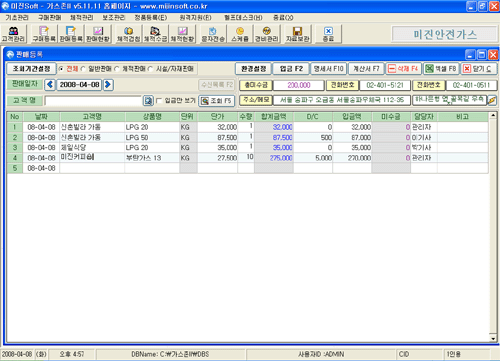The height and width of the screenshot is (361, 500).
Task: Open the 정품등록(E) menu
Action: point(151,17)
